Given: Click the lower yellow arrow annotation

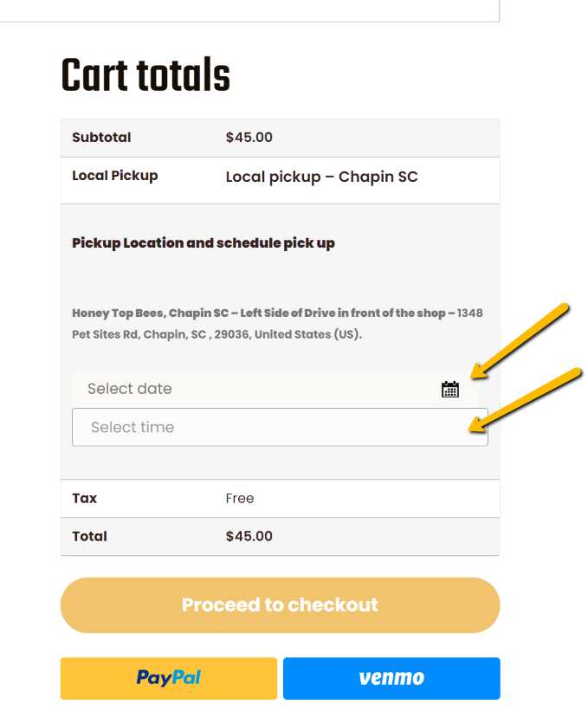Looking at the screenshot, I should [525, 400].
